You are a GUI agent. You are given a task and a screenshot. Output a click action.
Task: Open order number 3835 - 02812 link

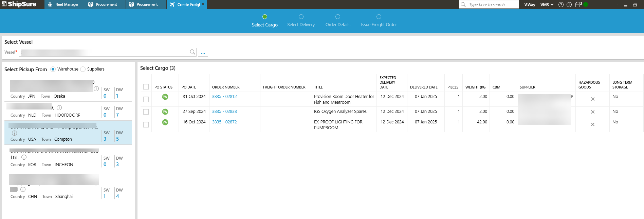point(224,97)
